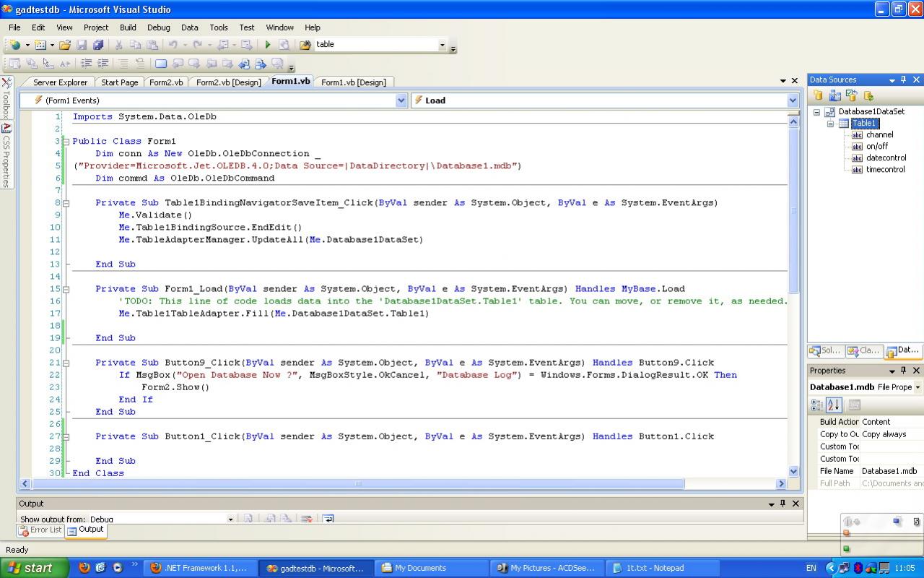Image resolution: width=924 pixels, height=578 pixels.
Task: Undo the last edit from the toolbar
Action: click(x=173, y=45)
